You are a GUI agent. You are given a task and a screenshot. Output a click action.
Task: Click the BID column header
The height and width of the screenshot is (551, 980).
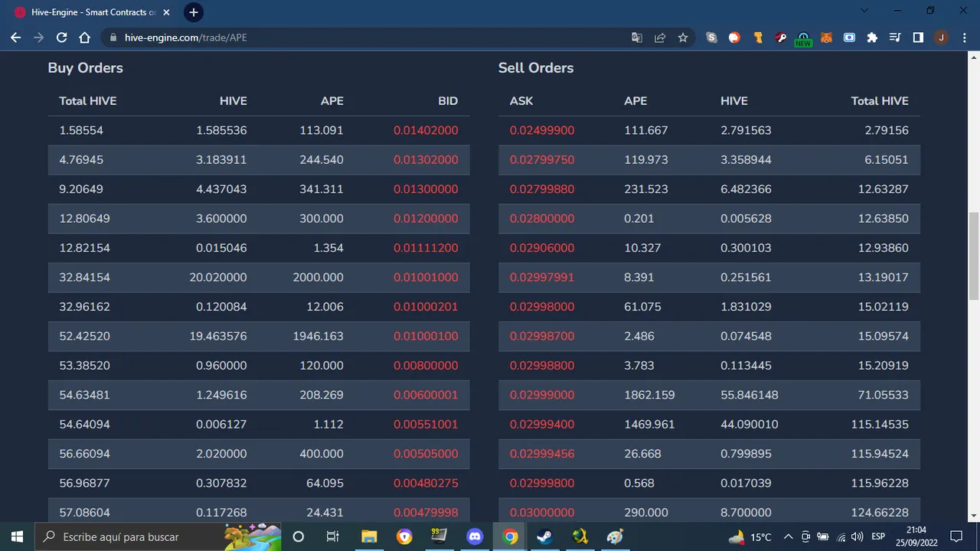448,101
